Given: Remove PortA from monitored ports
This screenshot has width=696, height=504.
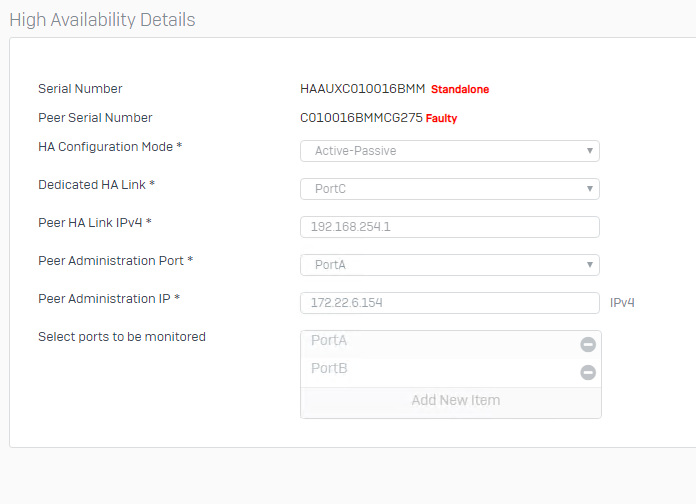Looking at the screenshot, I should tap(588, 344).
